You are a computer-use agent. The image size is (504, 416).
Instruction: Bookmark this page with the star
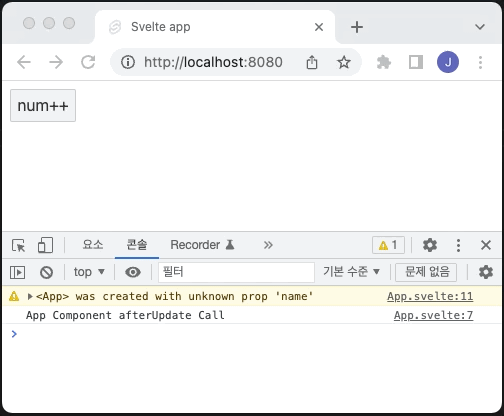click(x=344, y=62)
